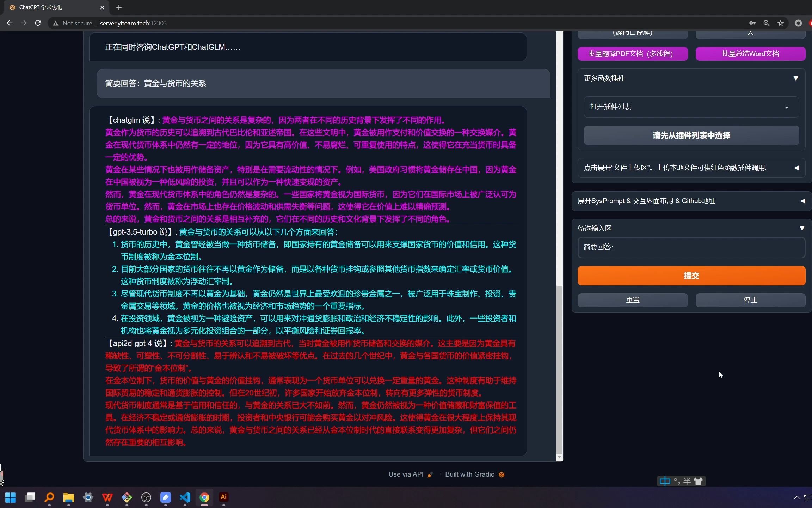Open the password manager key icon in address bar
This screenshot has height=508, width=812.
pos(752,23)
